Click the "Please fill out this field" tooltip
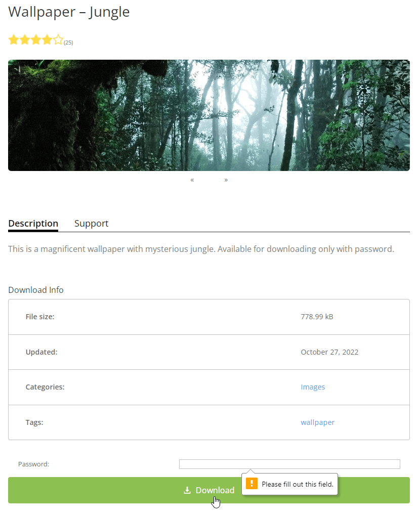The image size is (420, 516). tap(298, 484)
